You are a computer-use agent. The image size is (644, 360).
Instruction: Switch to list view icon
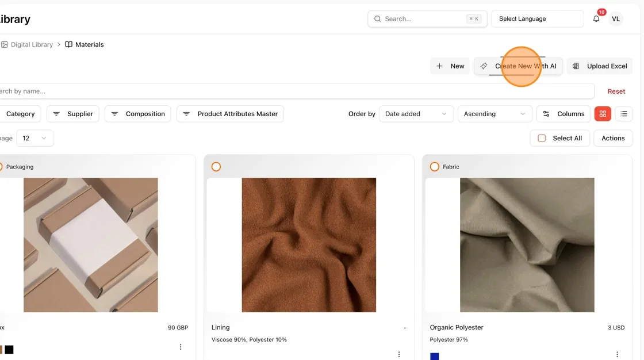coord(623,114)
